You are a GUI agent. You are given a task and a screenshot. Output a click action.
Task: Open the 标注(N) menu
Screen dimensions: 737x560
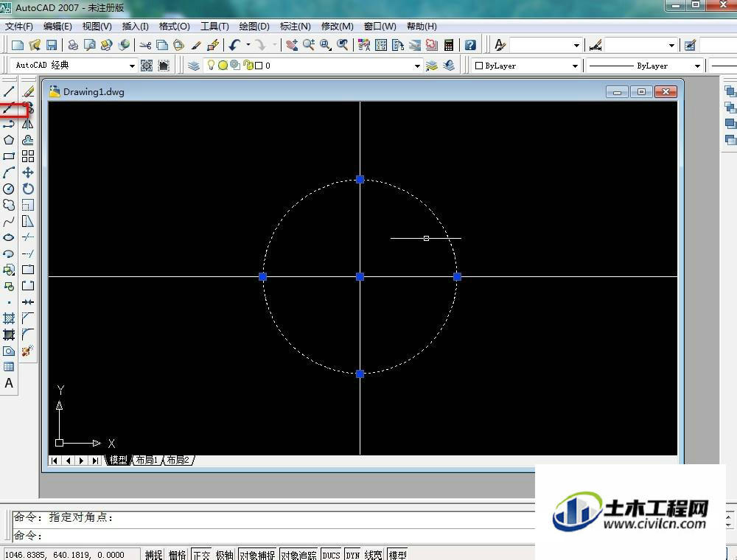(296, 27)
